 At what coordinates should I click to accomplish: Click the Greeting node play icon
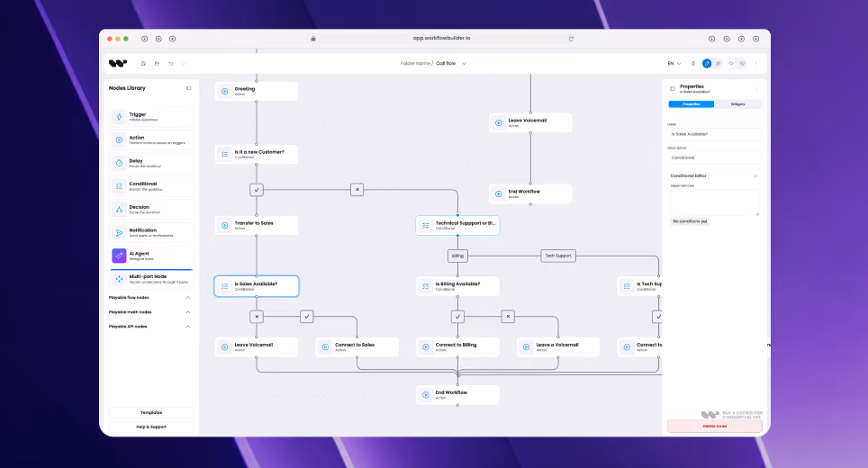point(225,91)
